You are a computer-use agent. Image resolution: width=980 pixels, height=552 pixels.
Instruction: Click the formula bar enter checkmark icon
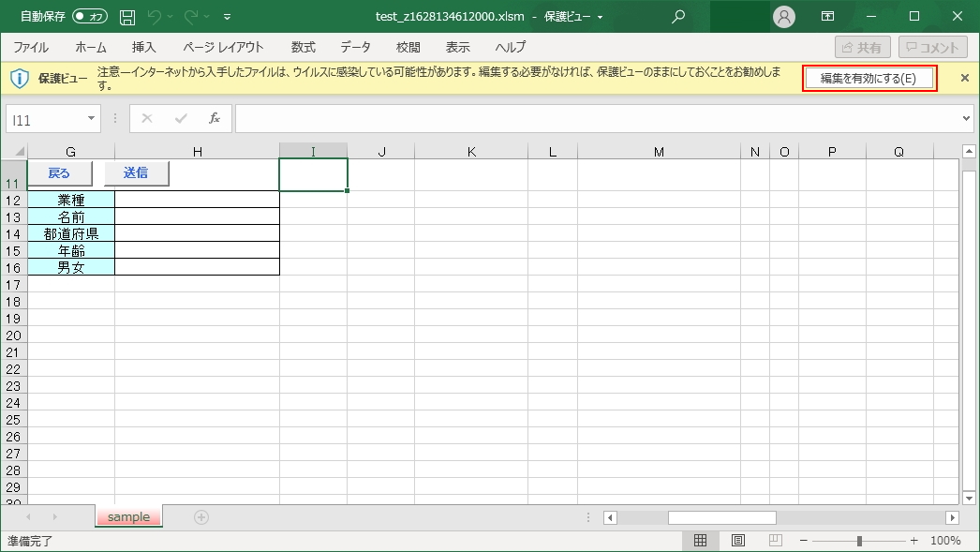(x=181, y=119)
